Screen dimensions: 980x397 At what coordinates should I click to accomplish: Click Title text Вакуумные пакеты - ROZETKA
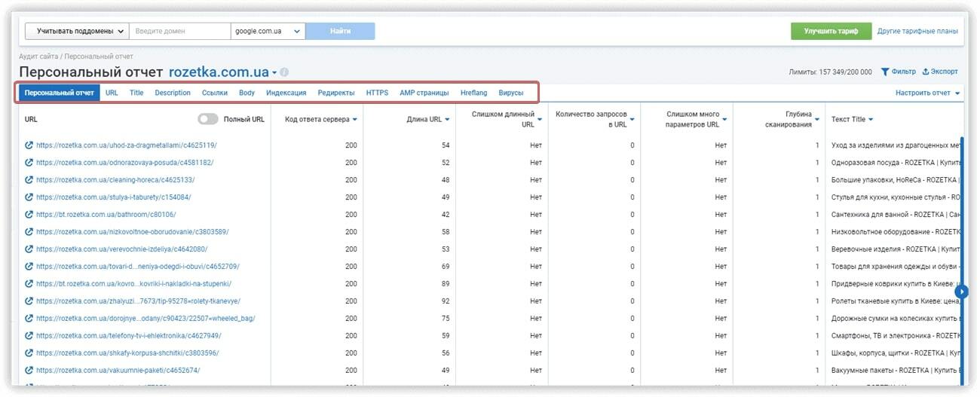(895, 370)
